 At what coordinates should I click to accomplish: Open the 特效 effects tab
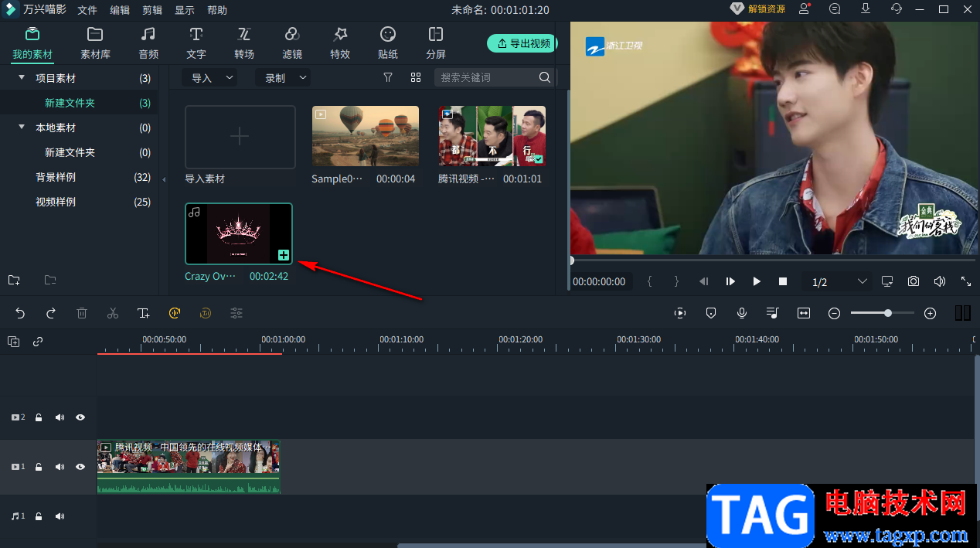[340, 43]
